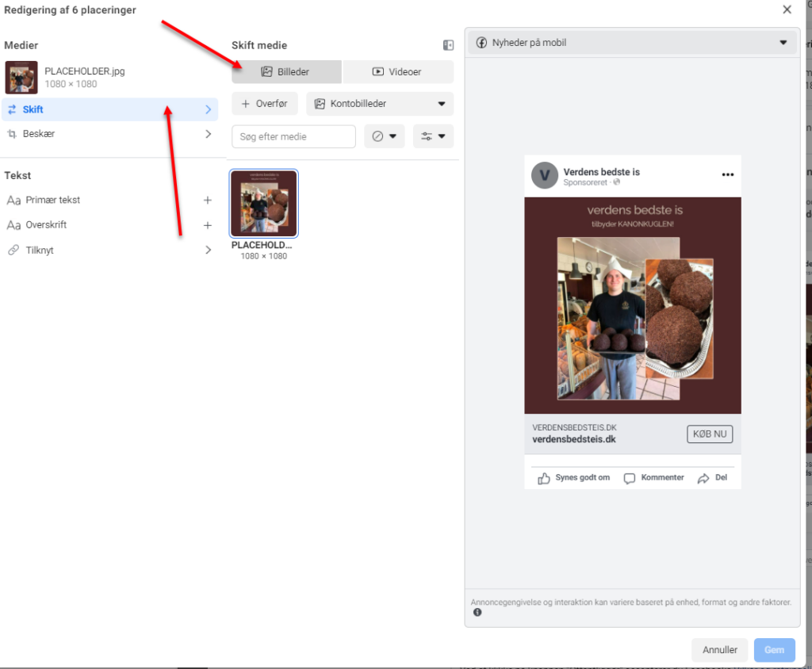Open the sliders filter options dropdown
812x669 pixels.
pos(434,136)
